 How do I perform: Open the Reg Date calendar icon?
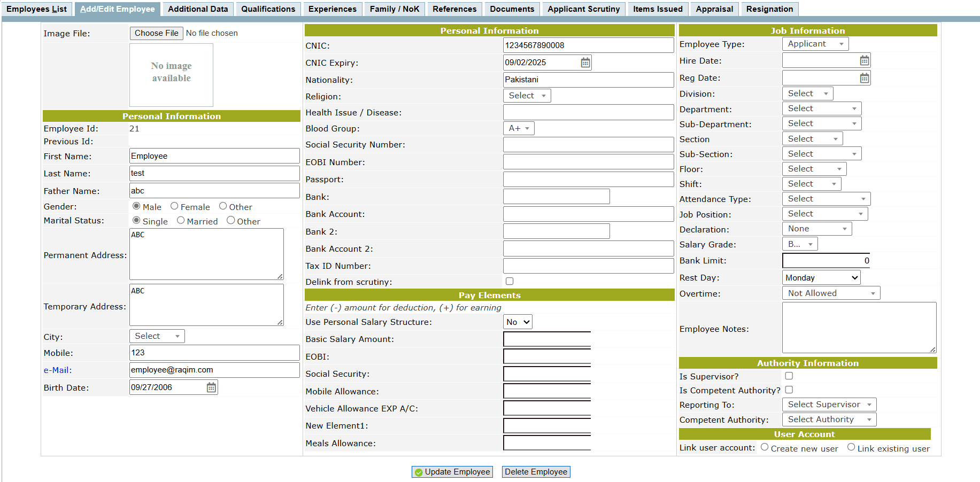pyautogui.click(x=864, y=79)
